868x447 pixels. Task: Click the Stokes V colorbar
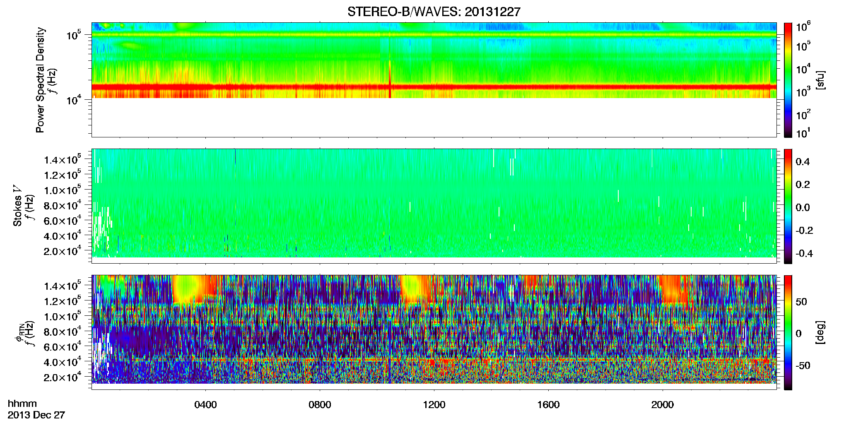coord(788,206)
